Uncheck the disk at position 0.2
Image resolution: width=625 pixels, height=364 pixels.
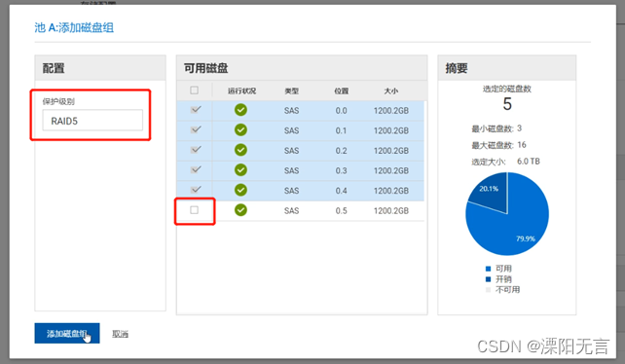point(196,150)
